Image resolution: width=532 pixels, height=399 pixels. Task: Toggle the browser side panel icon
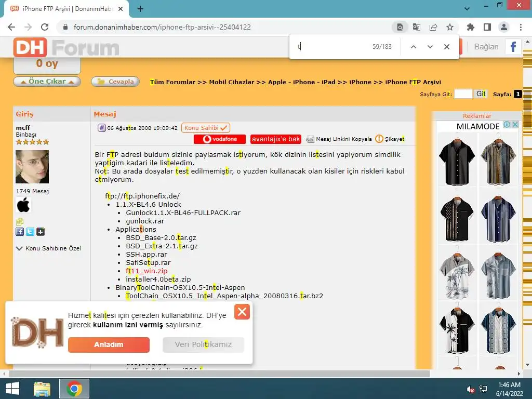point(487,27)
